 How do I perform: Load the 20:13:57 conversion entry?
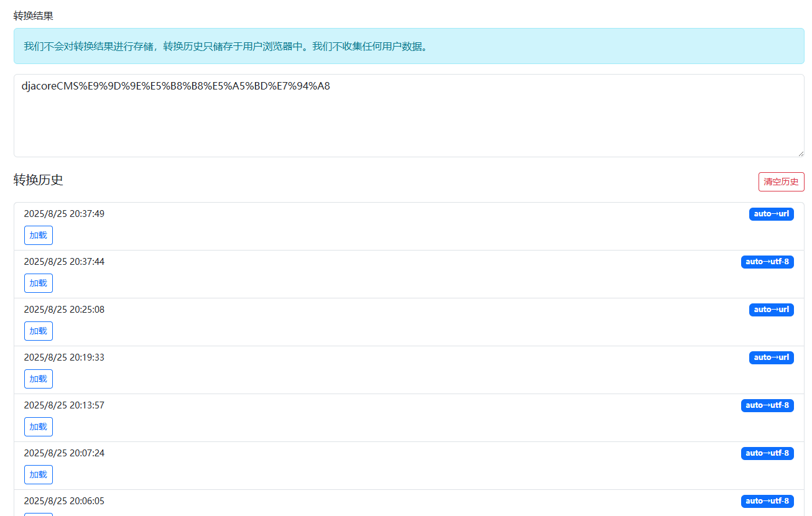(x=39, y=426)
